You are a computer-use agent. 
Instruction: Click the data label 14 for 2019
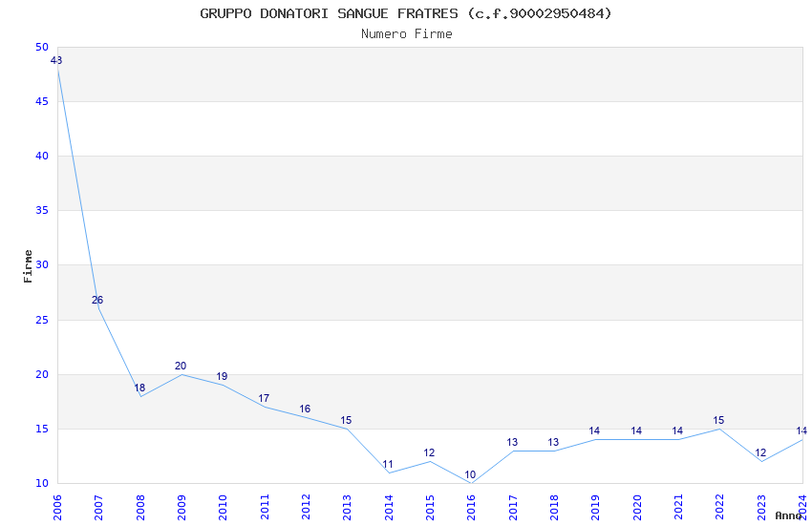594,430
